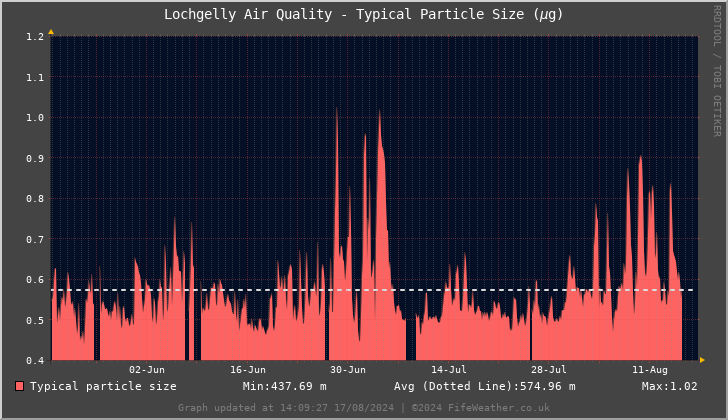Click the '14-Jul' x-axis date label
Screen dimensions: 728x420
(448, 370)
